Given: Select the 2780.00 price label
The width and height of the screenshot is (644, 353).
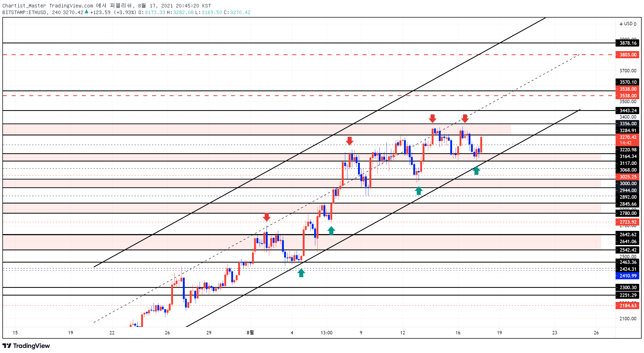Looking at the screenshot, I should [x=628, y=213].
